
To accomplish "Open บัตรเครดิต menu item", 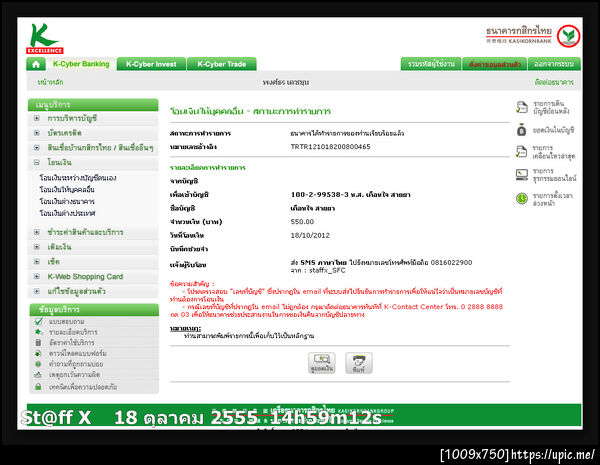I will (x=64, y=133).
